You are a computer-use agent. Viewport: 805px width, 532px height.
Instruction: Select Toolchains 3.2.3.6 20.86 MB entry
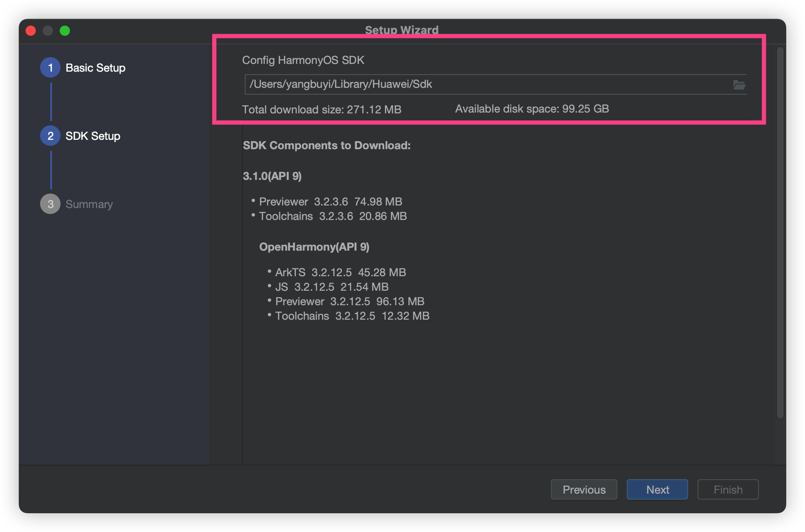333,216
